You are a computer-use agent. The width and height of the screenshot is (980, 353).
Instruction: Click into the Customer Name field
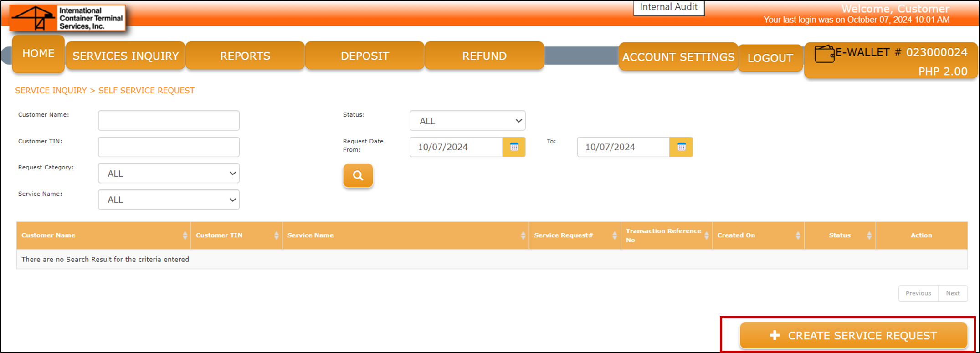[169, 121]
